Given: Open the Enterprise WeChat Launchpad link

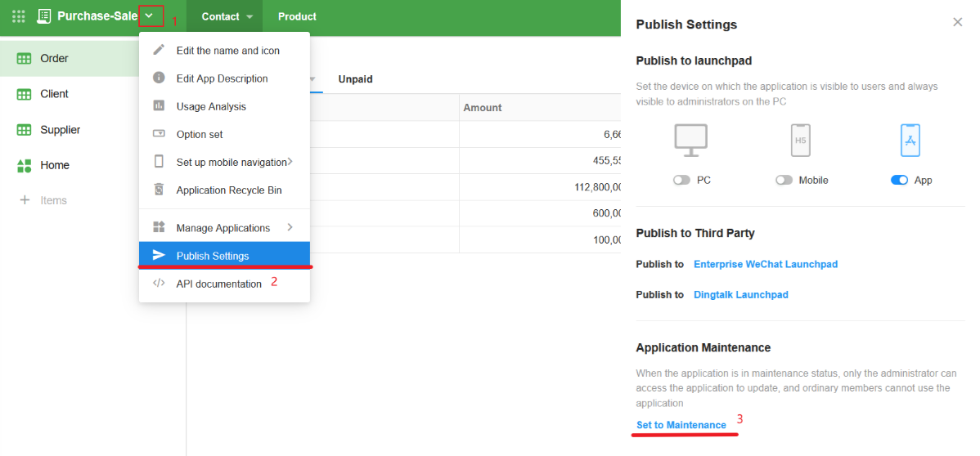Looking at the screenshot, I should pyautogui.click(x=765, y=265).
